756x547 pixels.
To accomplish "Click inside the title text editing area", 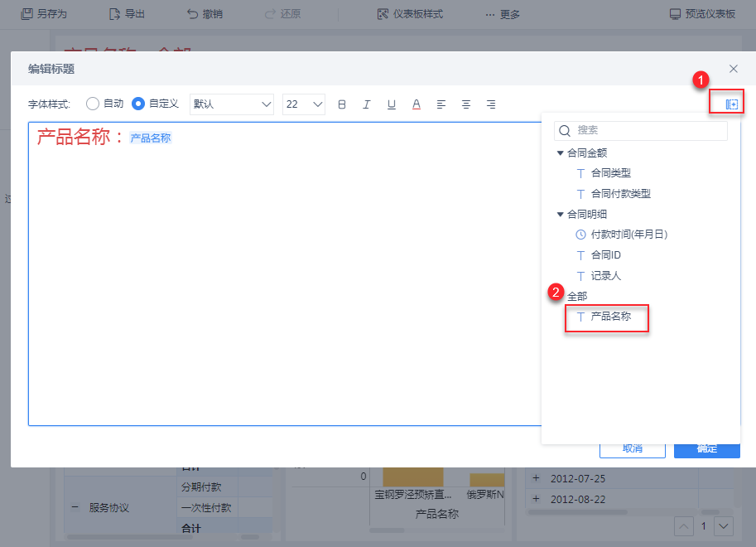I will (285, 273).
